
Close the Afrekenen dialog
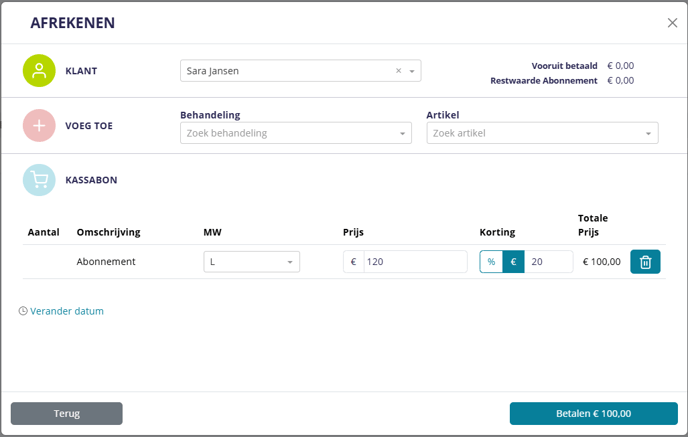[672, 23]
